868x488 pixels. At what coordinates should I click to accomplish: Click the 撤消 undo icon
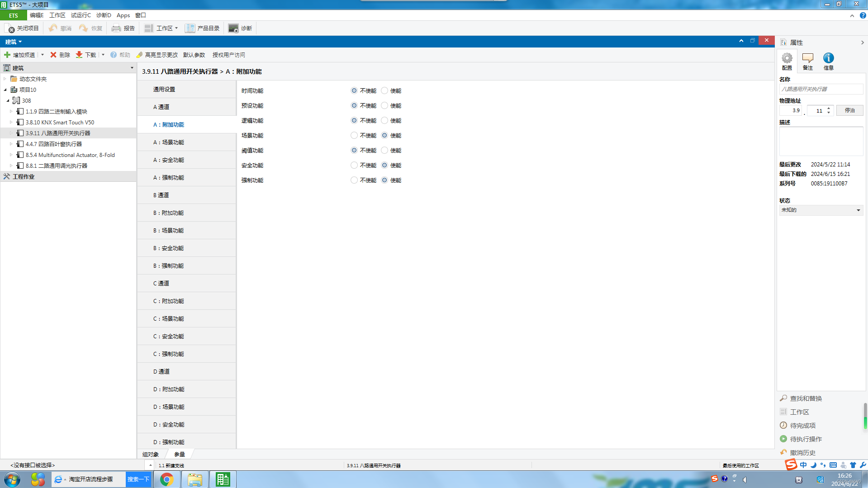point(53,28)
